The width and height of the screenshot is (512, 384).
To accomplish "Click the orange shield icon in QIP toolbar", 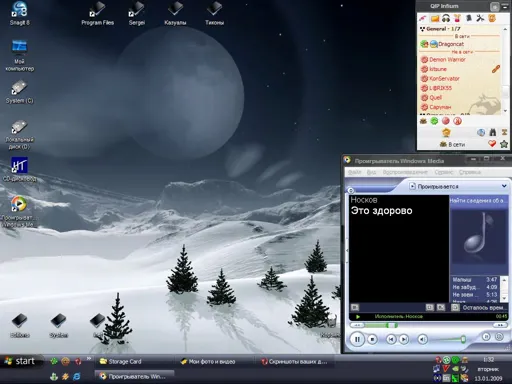I will (492, 18).
